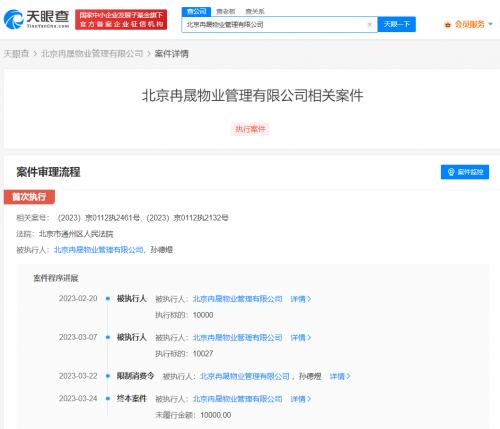Open 详情 for the 2023-02-20 entry
500x429 pixels.
tap(301, 299)
